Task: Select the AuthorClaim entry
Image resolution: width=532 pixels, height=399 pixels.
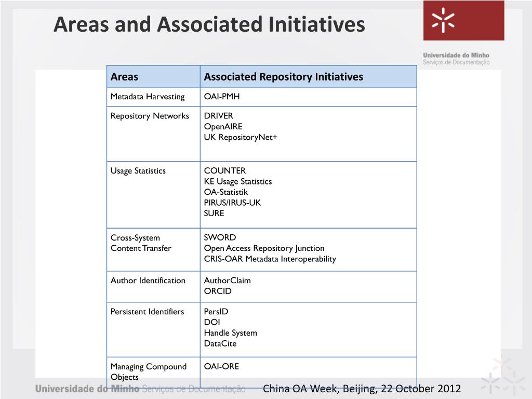Action: coord(228,281)
